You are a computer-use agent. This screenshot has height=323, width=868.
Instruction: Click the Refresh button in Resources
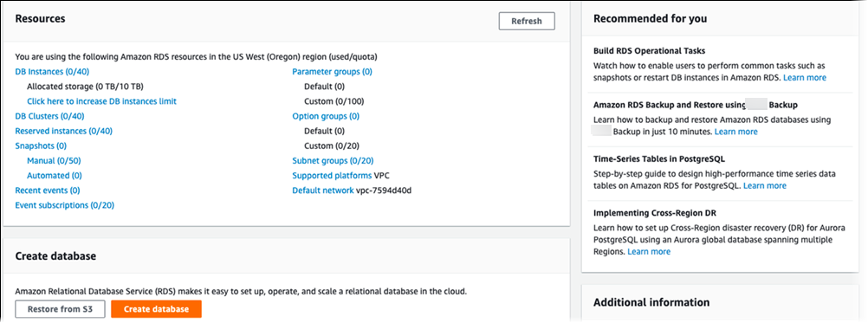coord(527,21)
